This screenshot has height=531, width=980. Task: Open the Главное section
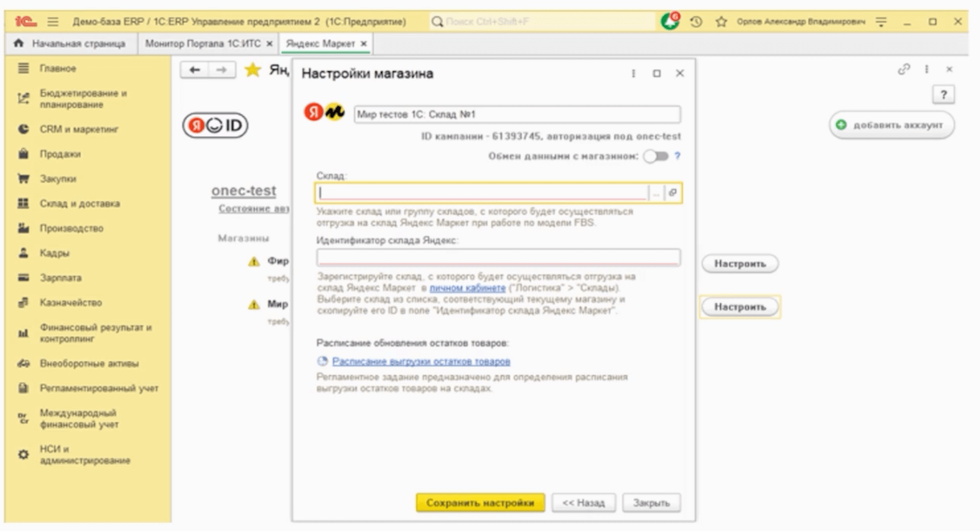tap(58, 68)
